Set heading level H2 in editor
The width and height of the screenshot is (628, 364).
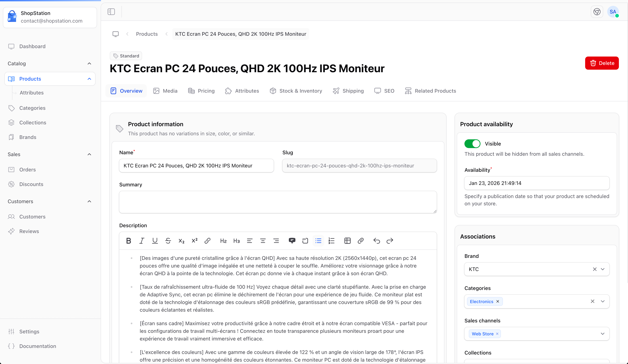click(x=223, y=241)
